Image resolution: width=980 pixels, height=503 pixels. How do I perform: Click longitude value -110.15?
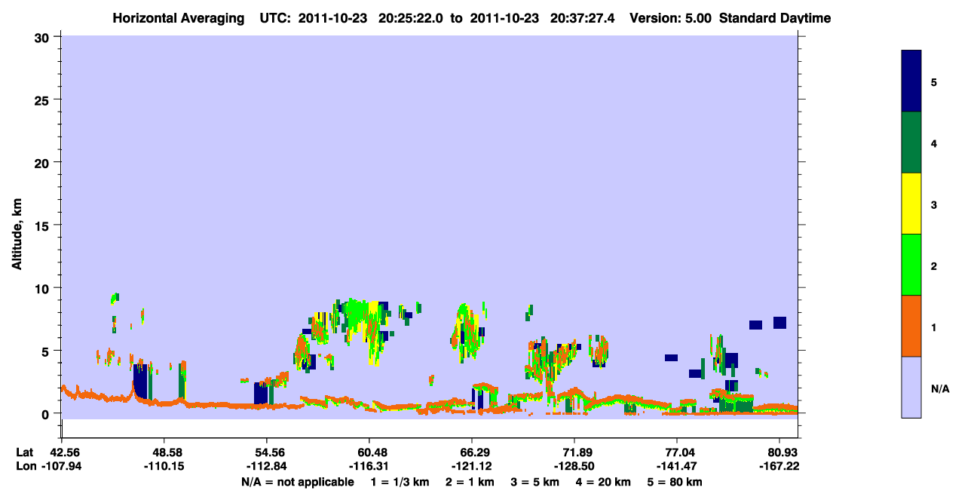point(164,466)
